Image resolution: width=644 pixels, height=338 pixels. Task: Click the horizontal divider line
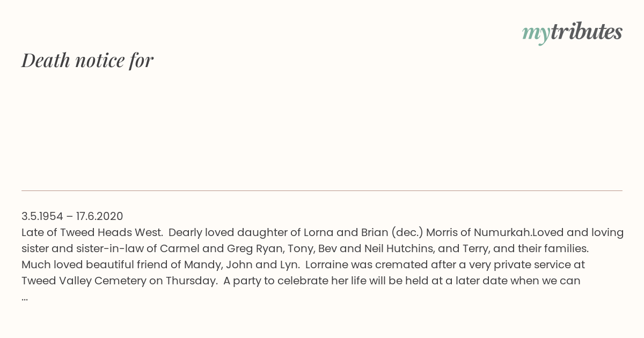coord(322,190)
